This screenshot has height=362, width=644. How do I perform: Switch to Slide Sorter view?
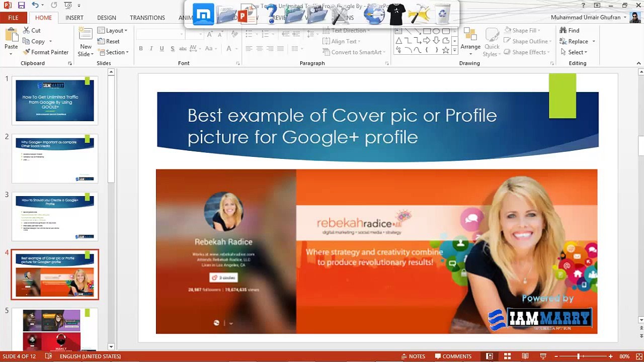coord(507,356)
